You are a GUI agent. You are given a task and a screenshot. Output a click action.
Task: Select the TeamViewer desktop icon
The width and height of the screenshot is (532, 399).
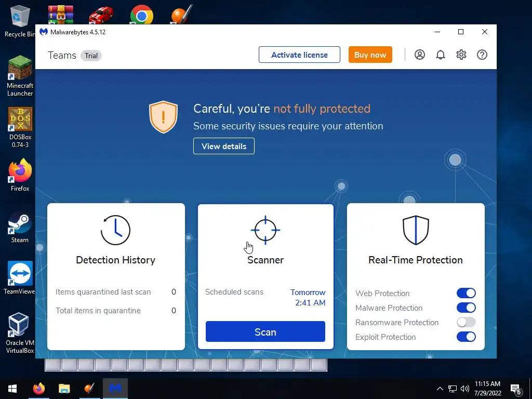pos(20,278)
